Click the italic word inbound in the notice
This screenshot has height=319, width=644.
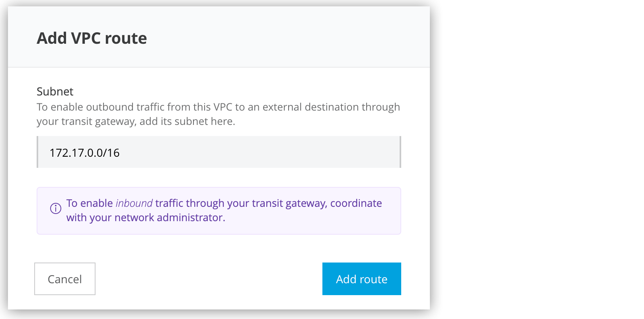[134, 203]
